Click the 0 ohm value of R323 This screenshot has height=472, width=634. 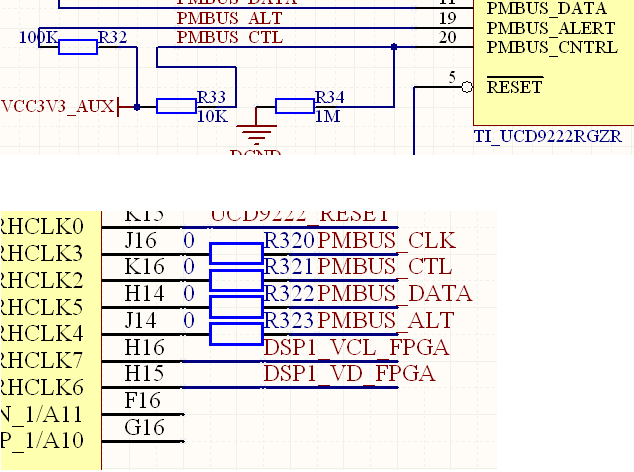tap(189, 320)
